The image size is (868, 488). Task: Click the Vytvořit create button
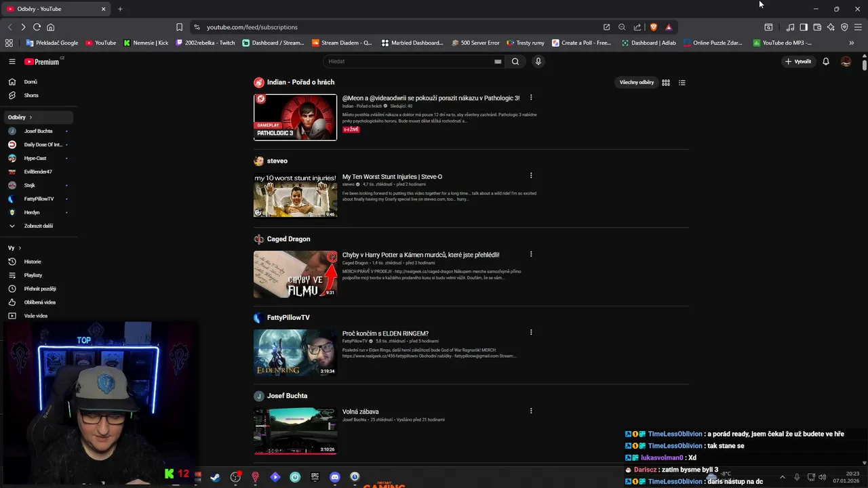coord(798,62)
